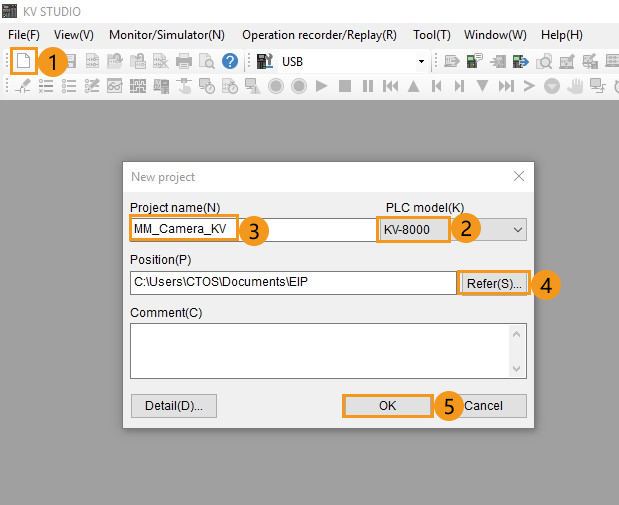This screenshot has width=619, height=505.
Task: Open the Detail(D)... settings button
Action: click(x=174, y=406)
